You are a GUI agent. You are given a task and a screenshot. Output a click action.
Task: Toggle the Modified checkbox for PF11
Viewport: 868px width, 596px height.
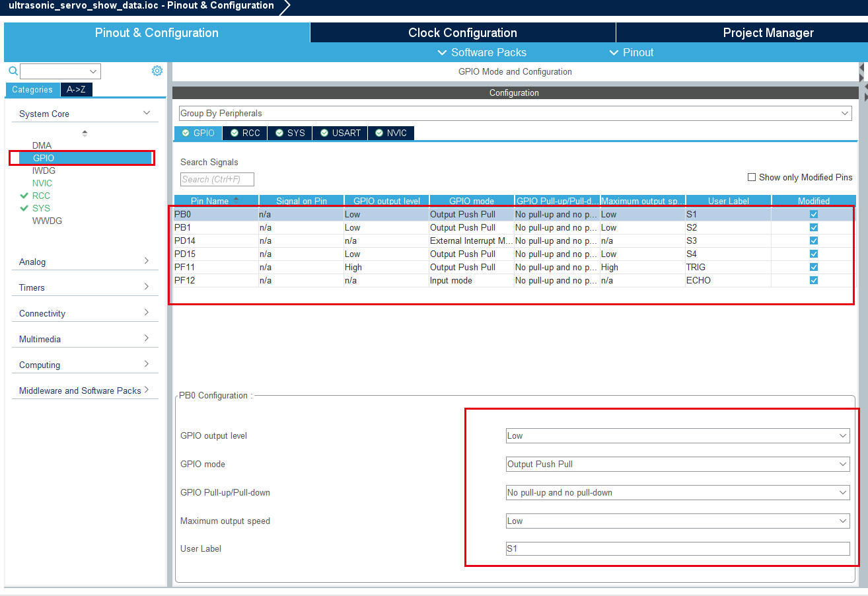(x=814, y=267)
